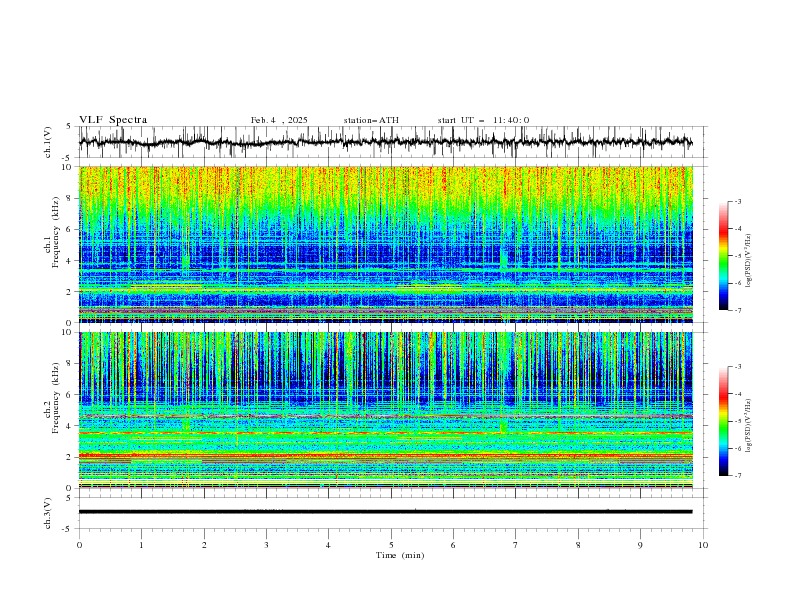Click the "ch.2 Frequency (kHz)" axis label
Screen dimensions: 792x612
52,398
